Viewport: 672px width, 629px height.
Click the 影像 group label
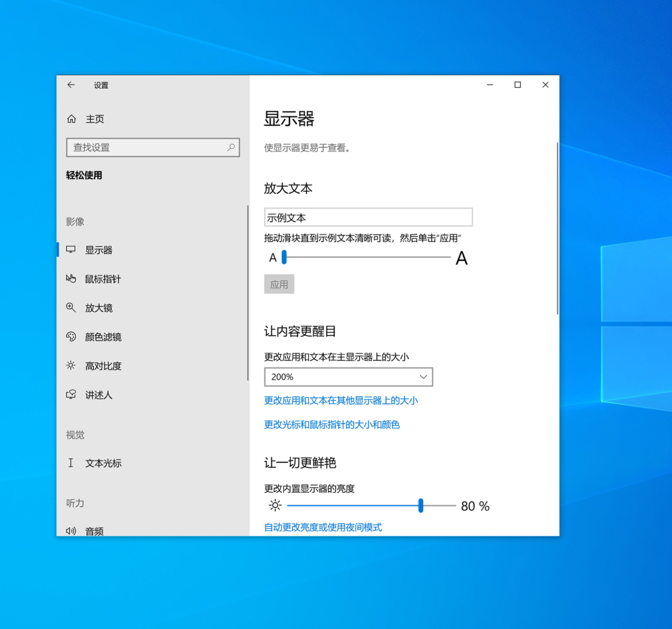(x=75, y=221)
